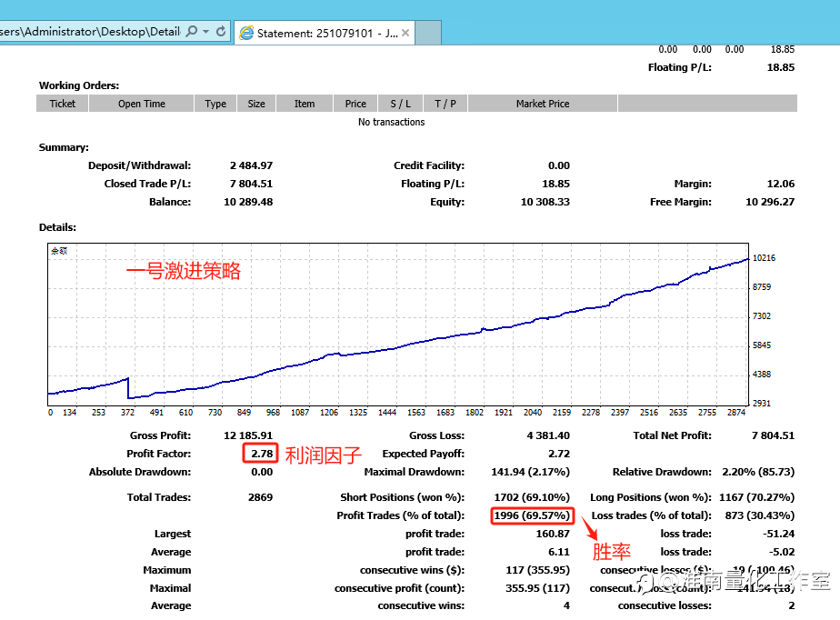Click average profit trade value 6.11
The height and width of the screenshot is (620, 840).
click(x=559, y=552)
